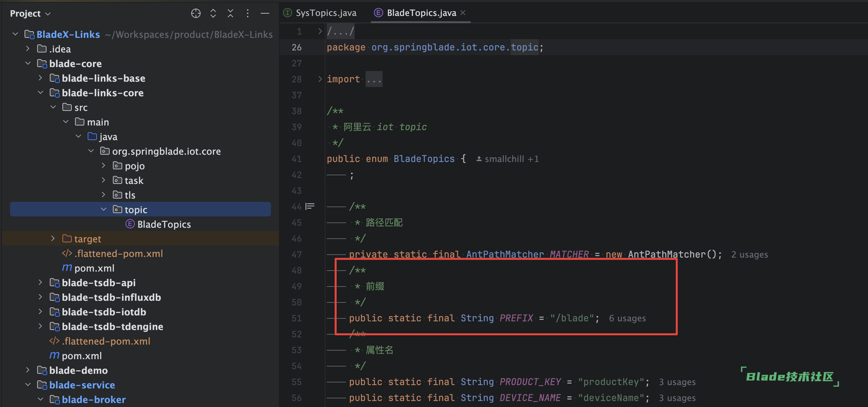This screenshot has height=407, width=868.
Task: Open the Project panel options (three dots)
Action: pos(248,14)
